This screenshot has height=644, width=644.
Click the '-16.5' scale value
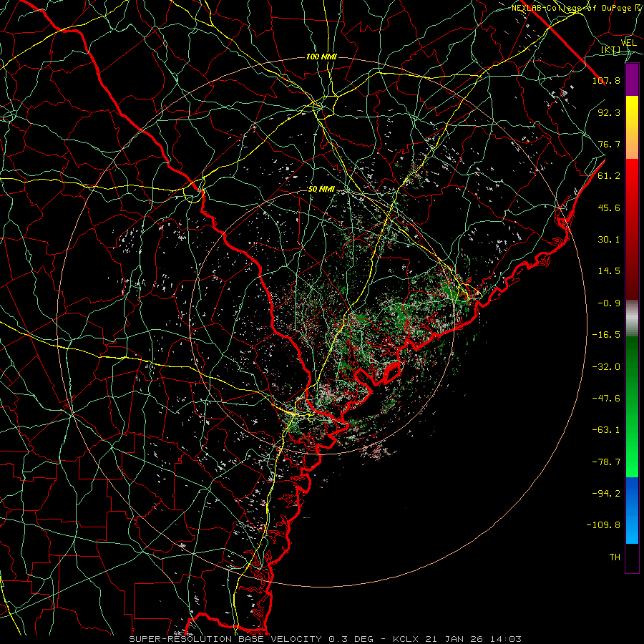[606, 335]
